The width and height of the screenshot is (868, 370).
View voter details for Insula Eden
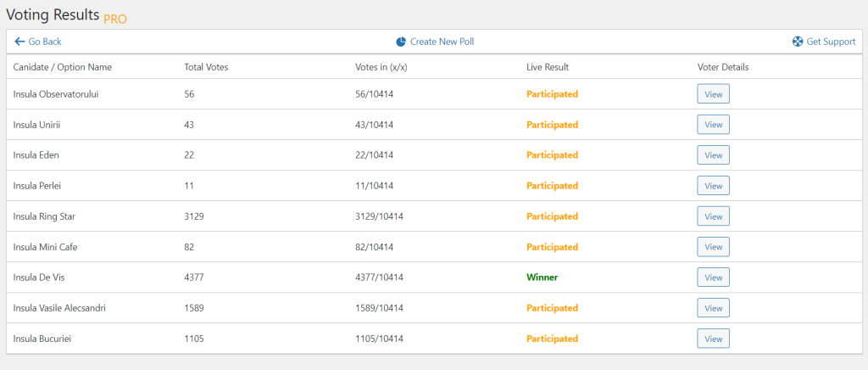pyautogui.click(x=713, y=155)
